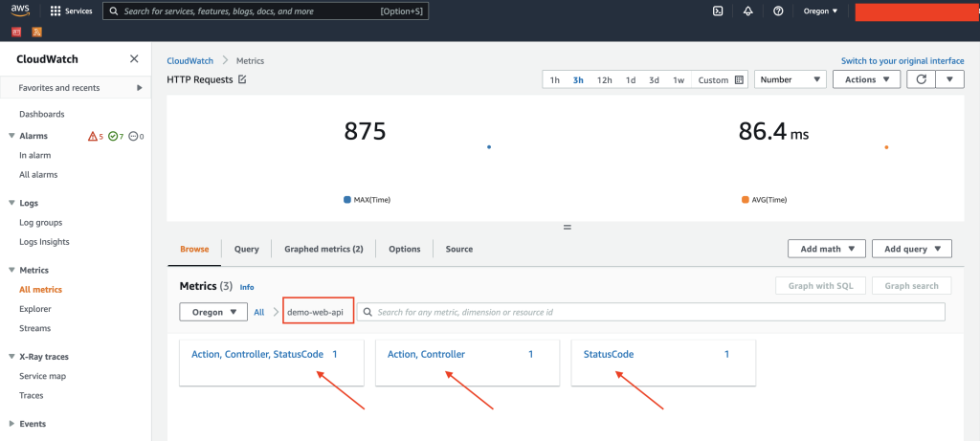Collapse the Metrics section
The width and height of the screenshot is (980, 441).
[12, 270]
